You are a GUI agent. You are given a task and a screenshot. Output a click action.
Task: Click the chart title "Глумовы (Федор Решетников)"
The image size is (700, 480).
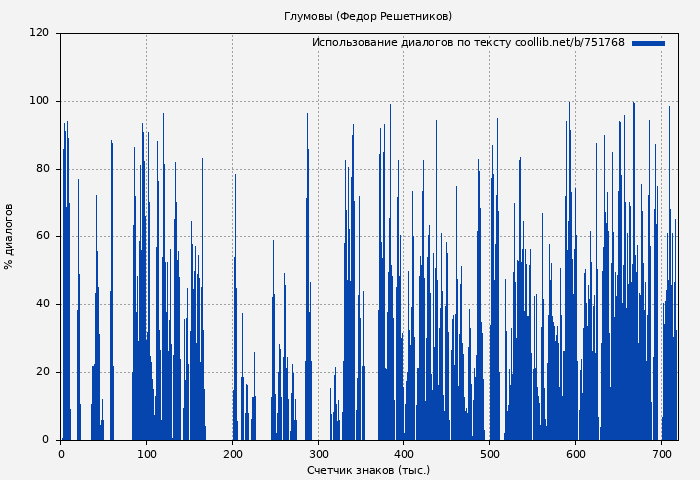pyautogui.click(x=368, y=16)
